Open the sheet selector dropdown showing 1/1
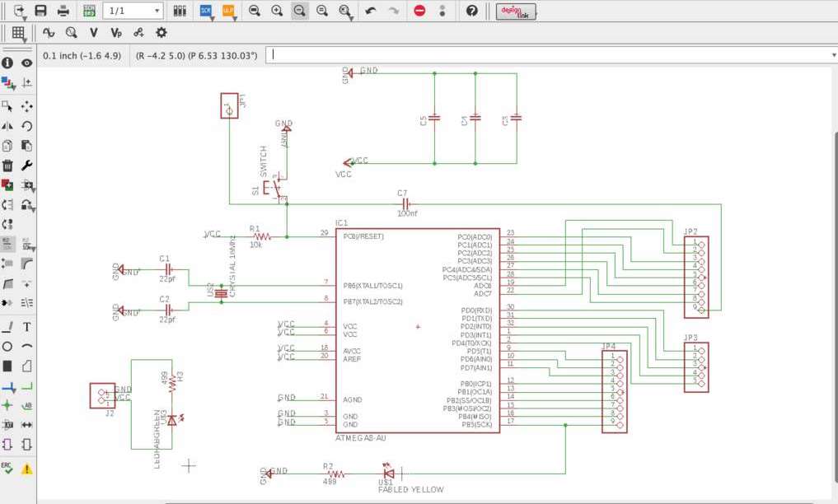 point(133,11)
